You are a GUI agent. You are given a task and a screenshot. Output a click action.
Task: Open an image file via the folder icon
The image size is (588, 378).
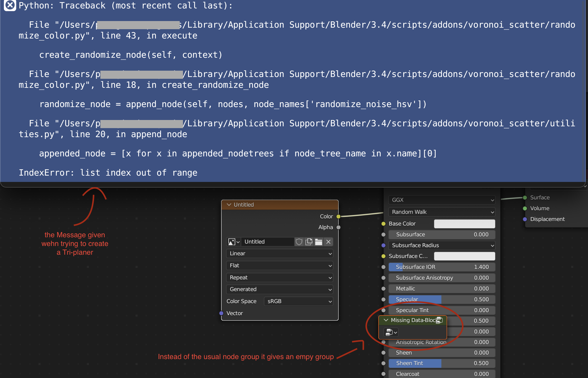pyautogui.click(x=318, y=242)
